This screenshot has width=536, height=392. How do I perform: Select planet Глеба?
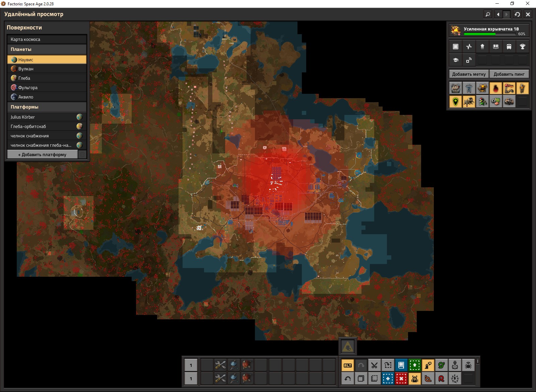47,78
